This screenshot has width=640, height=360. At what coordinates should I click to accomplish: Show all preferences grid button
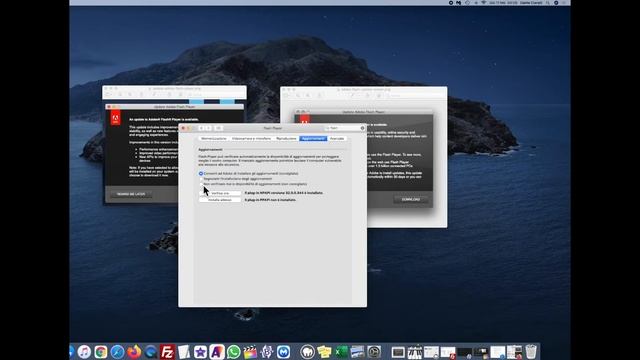coord(218,128)
